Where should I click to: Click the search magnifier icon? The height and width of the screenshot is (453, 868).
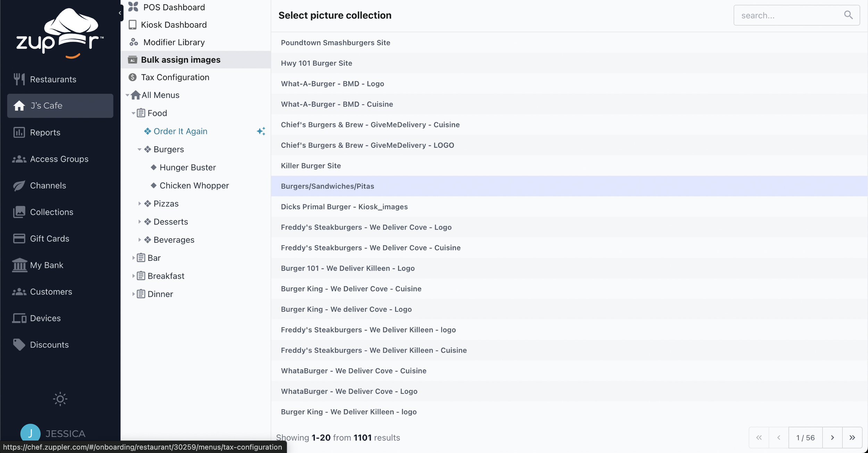(848, 15)
